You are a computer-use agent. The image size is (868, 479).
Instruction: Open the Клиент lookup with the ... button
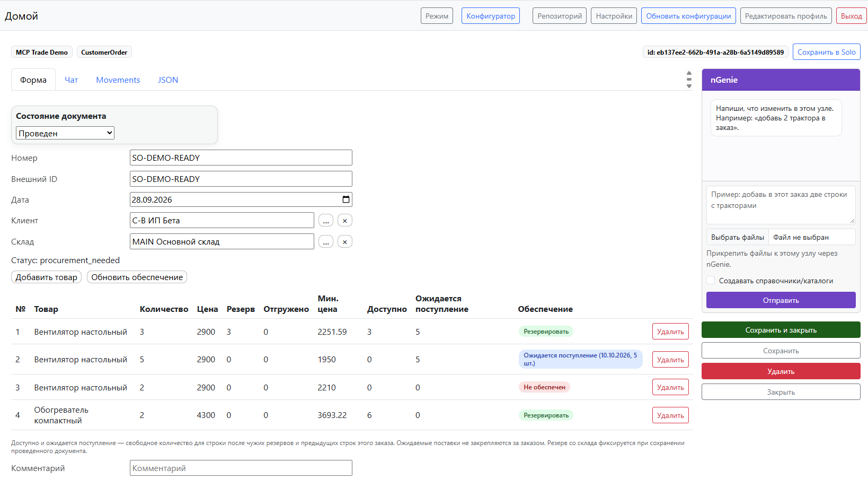326,221
